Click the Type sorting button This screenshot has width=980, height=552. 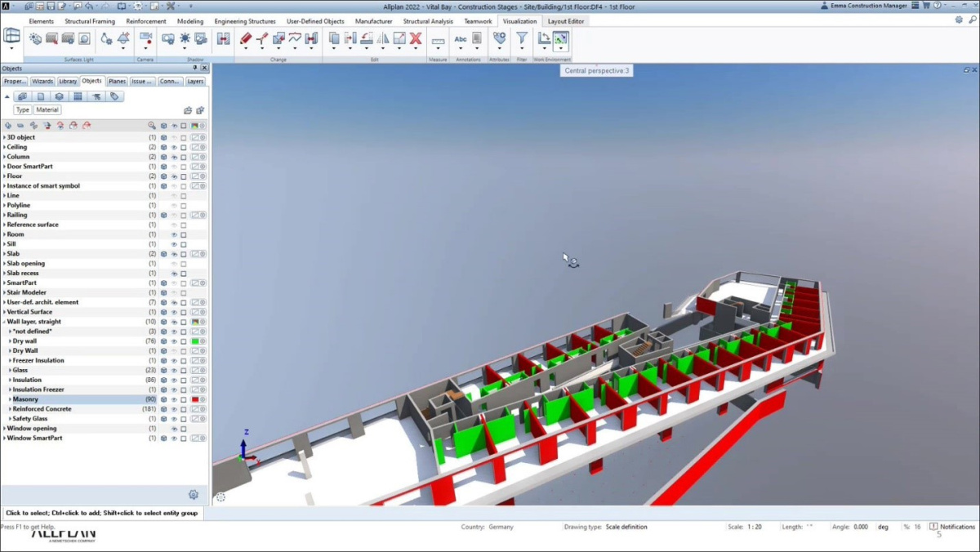tap(23, 109)
